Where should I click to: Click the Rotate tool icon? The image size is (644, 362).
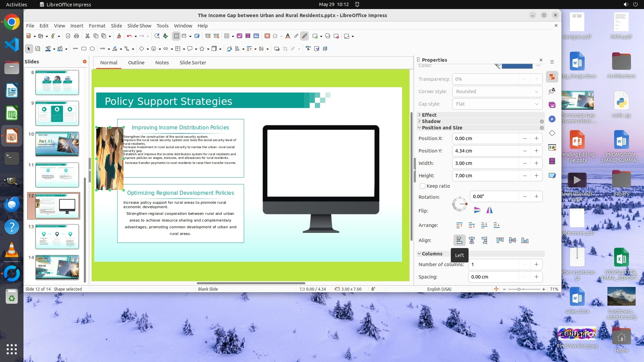[229, 49]
